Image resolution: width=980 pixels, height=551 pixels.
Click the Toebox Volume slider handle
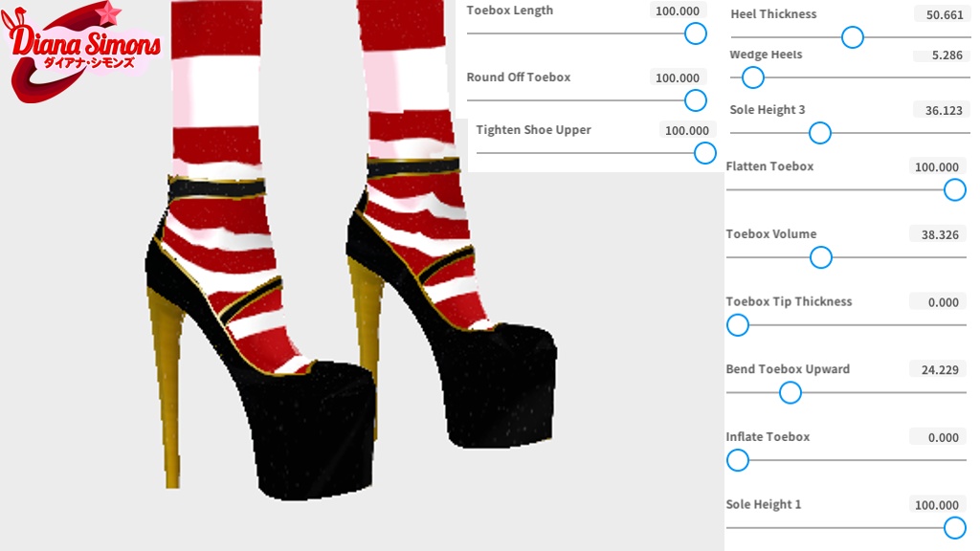[820, 256]
